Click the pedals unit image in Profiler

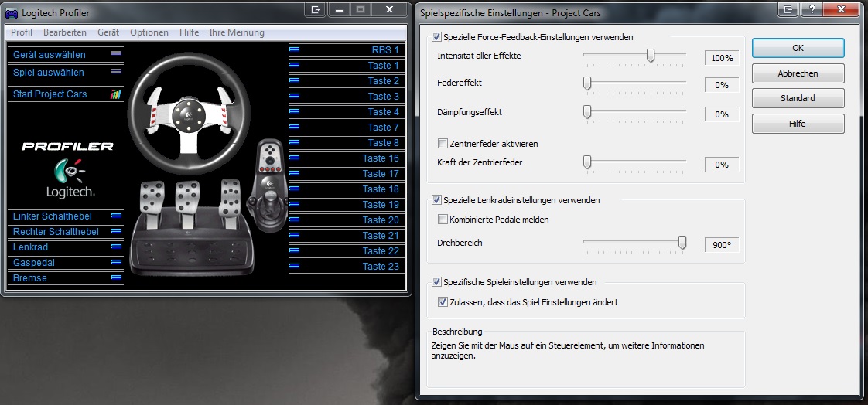[x=192, y=226]
